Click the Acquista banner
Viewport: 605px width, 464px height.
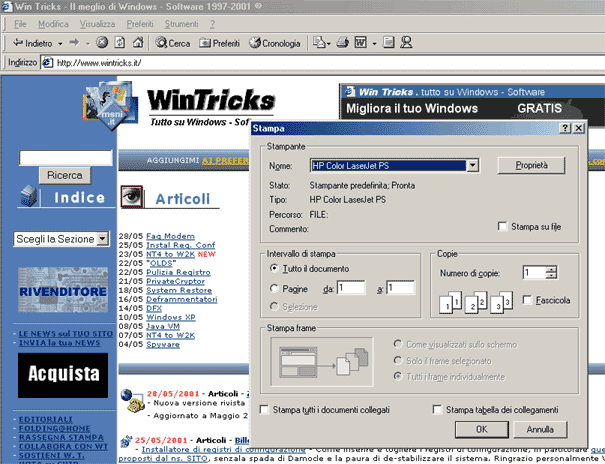pyautogui.click(x=63, y=375)
